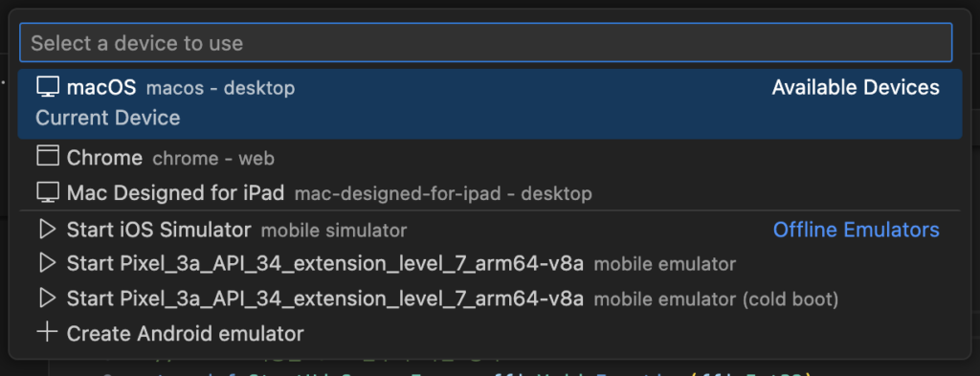Launch Start iOS Simulator option

point(489,230)
